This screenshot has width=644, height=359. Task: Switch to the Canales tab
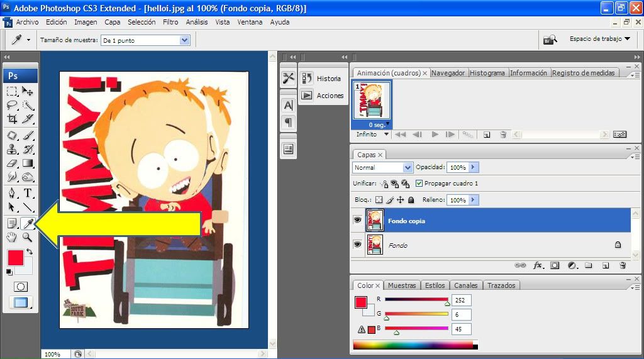(x=466, y=285)
